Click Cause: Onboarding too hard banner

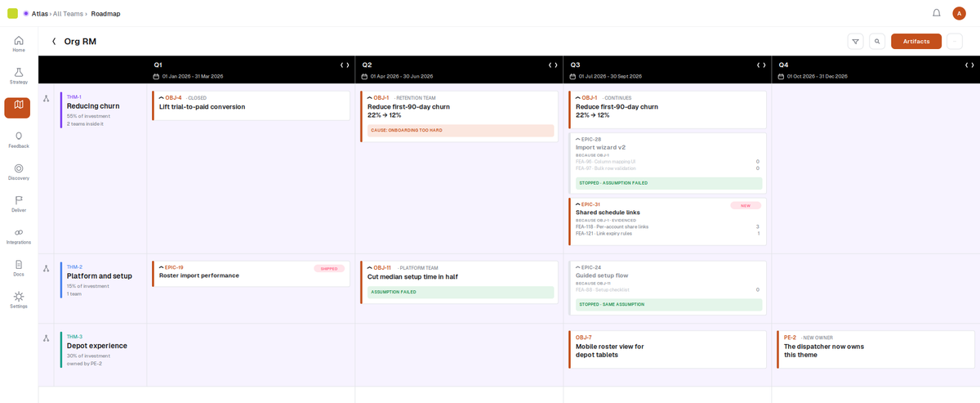pyautogui.click(x=461, y=130)
